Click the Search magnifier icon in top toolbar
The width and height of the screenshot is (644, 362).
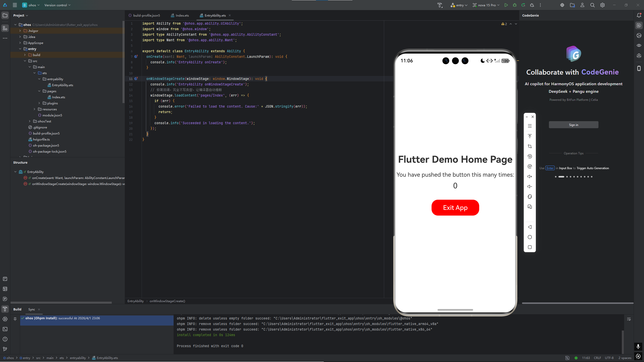(592, 5)
